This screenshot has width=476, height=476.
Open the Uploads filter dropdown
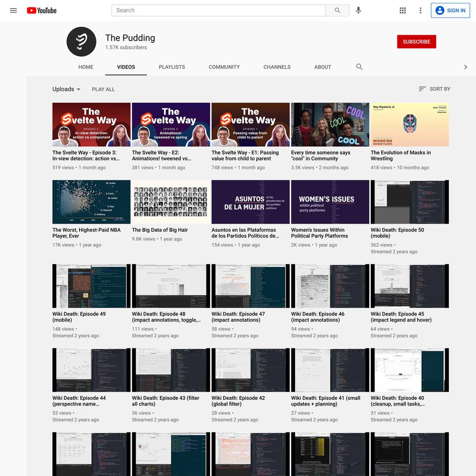coord(67,89)
